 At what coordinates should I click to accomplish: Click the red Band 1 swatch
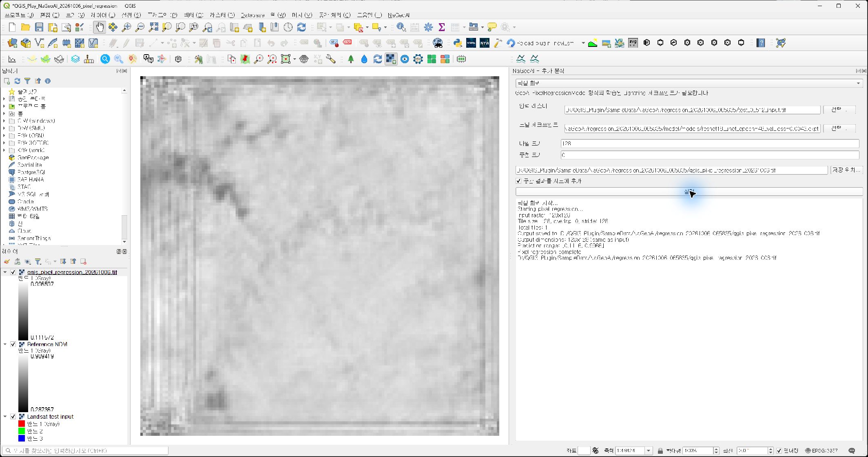(22, 424)
